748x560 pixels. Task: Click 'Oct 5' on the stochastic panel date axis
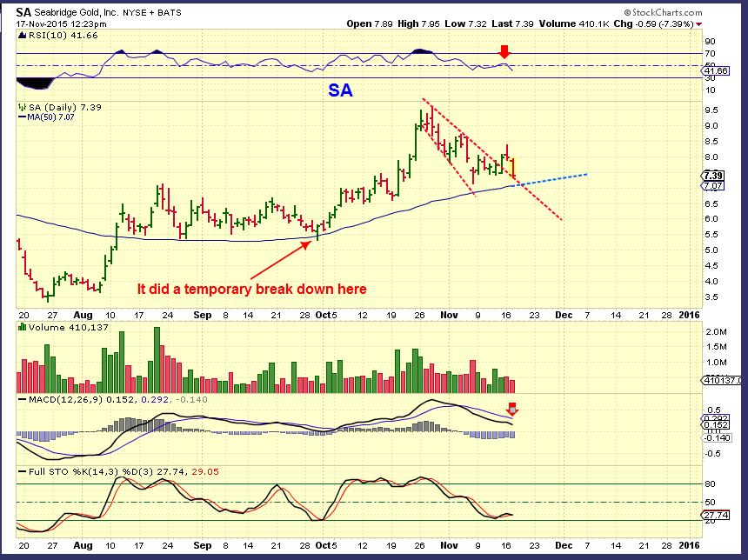point(326,545)
